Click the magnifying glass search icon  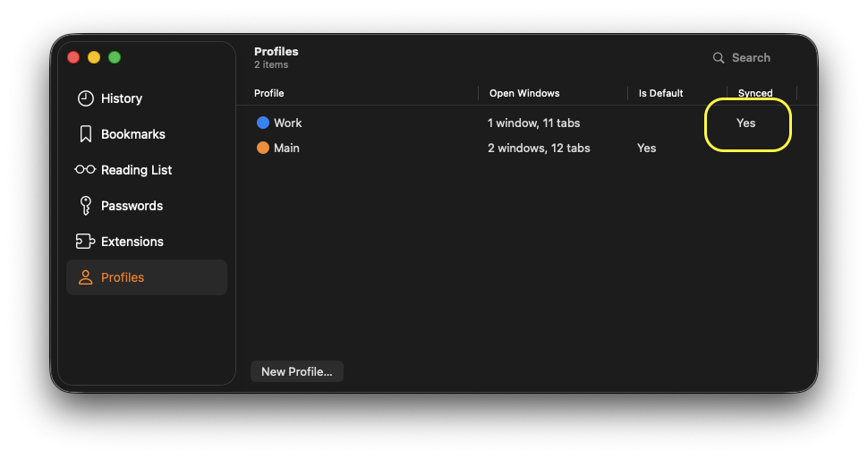tap(719, 58)
